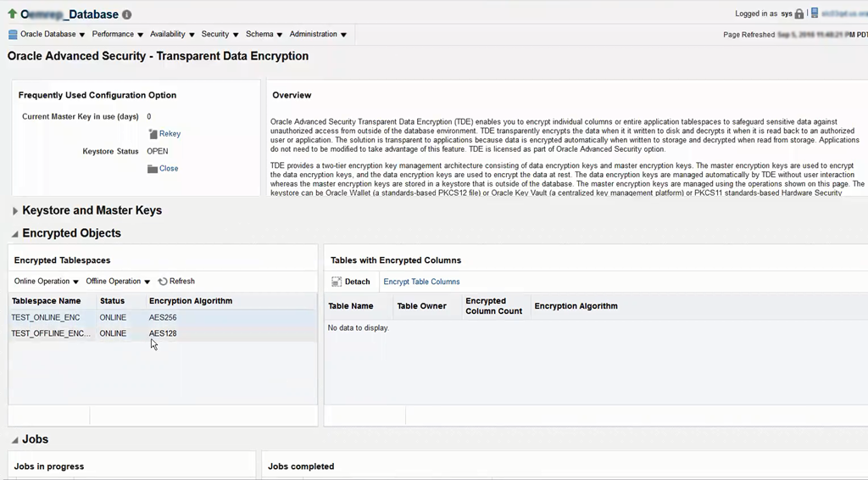Image resolution: width=868 pixels, height=480 pixels.
Task: Click the Rekey icon
Action: pyautogui.click(x=153, y=134)
